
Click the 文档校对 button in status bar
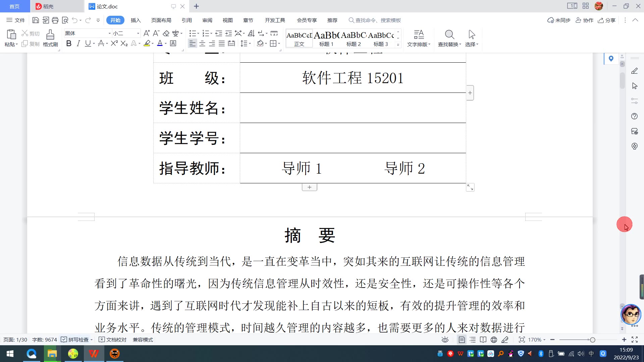pyautogui.click(x=113, y=340)
